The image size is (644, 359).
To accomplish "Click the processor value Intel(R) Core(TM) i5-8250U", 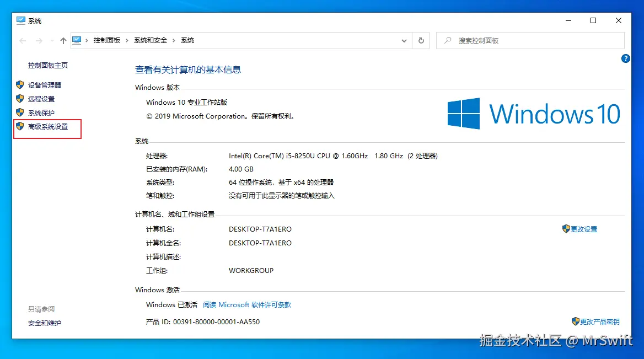I will [x=333, y=156].
